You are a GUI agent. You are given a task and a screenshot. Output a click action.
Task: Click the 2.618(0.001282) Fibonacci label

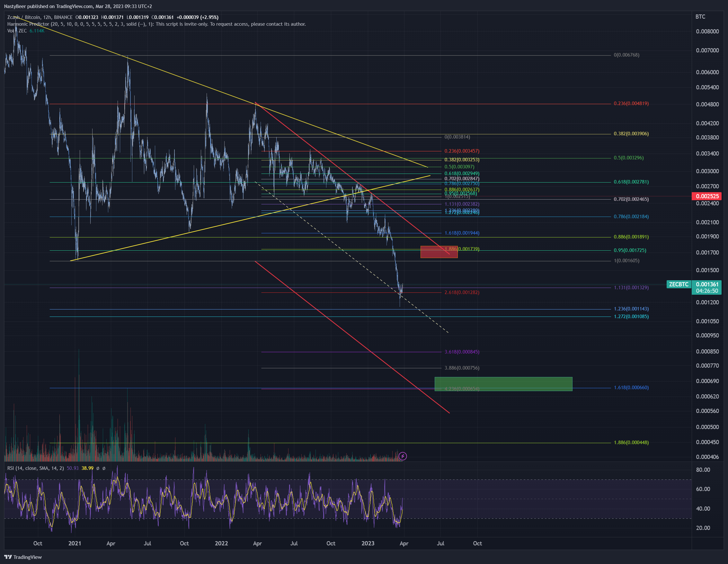462,292
